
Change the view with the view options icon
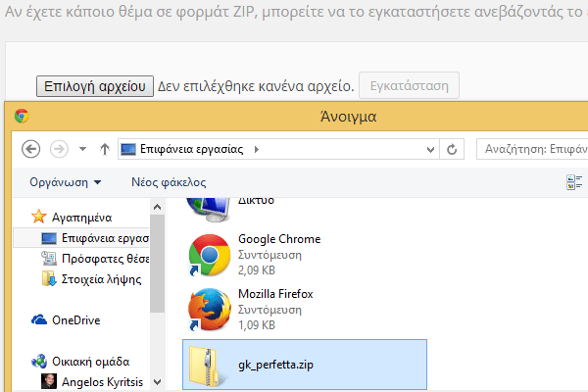pos(574,182)
